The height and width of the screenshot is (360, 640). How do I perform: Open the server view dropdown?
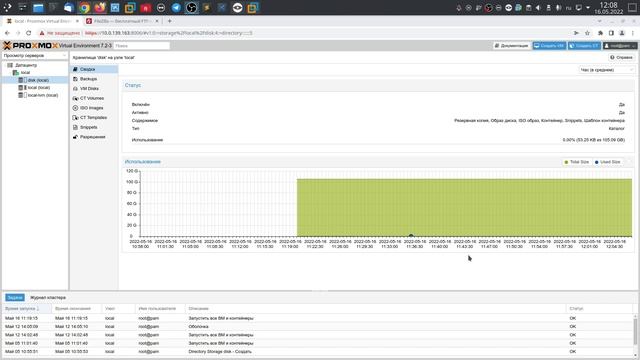pos(35,55)
